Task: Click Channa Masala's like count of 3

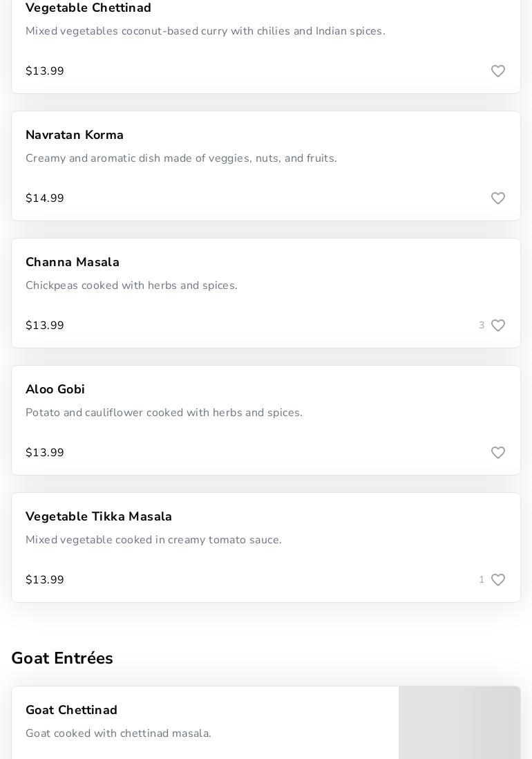Action: tap(482, 326)
